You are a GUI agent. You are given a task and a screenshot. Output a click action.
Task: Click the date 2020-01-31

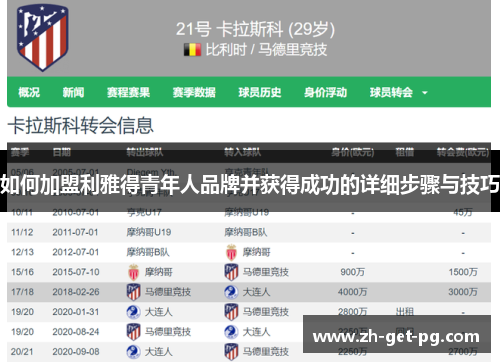click(76, 312)
